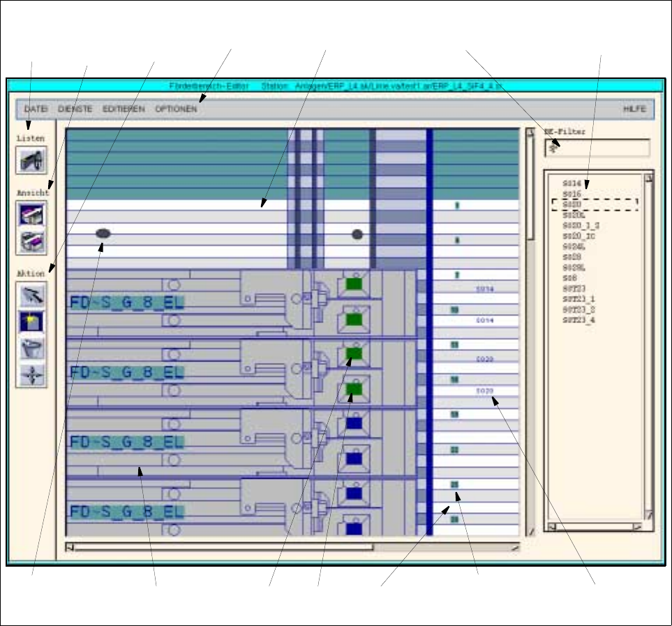Screen dimensions: 672x626
Task: Select SST23_1 in the BE list
Action: point(578,299)
